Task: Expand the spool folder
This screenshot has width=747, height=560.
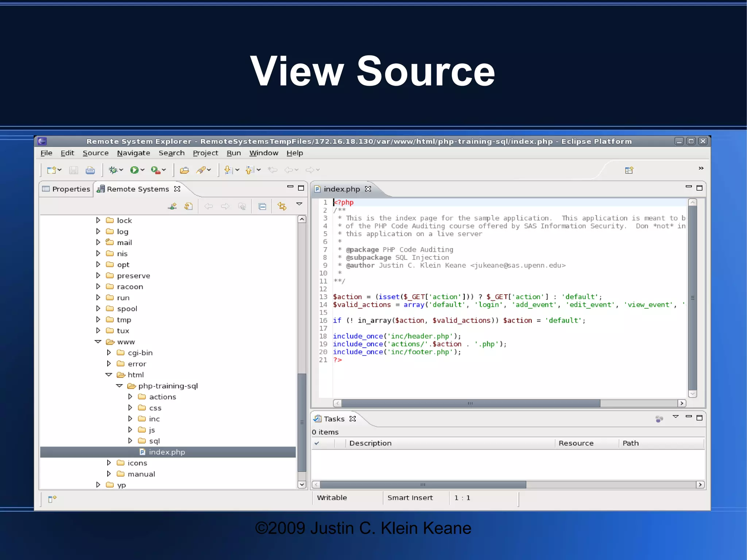Action: pos(98,308)
